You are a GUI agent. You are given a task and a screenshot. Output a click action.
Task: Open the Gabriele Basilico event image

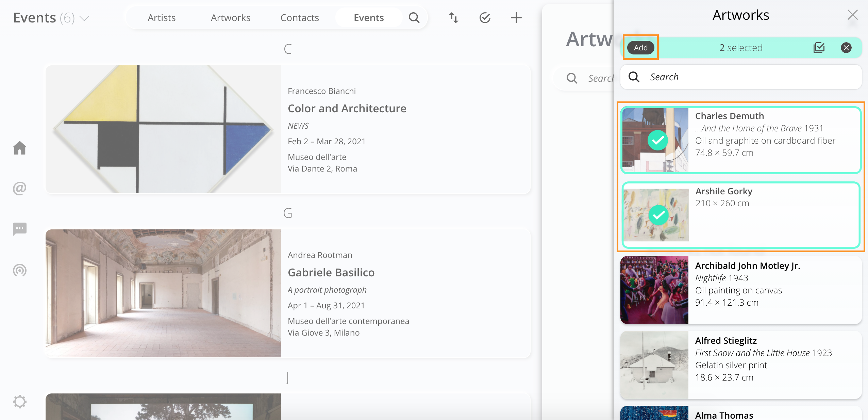163,293
